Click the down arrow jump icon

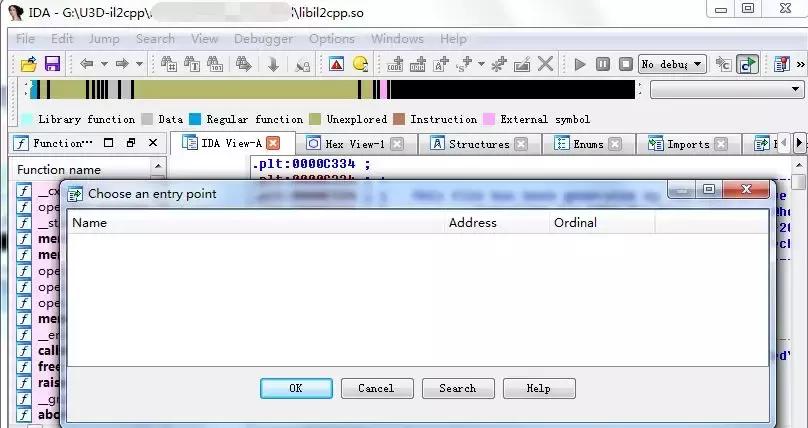tap(273, 64)
